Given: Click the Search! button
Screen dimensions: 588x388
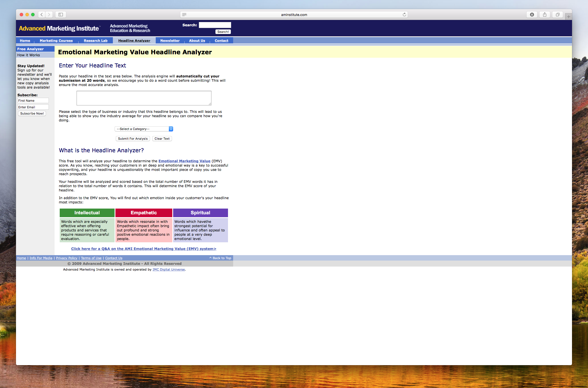Looking at the screenshot, I should [x=223, y=32].
